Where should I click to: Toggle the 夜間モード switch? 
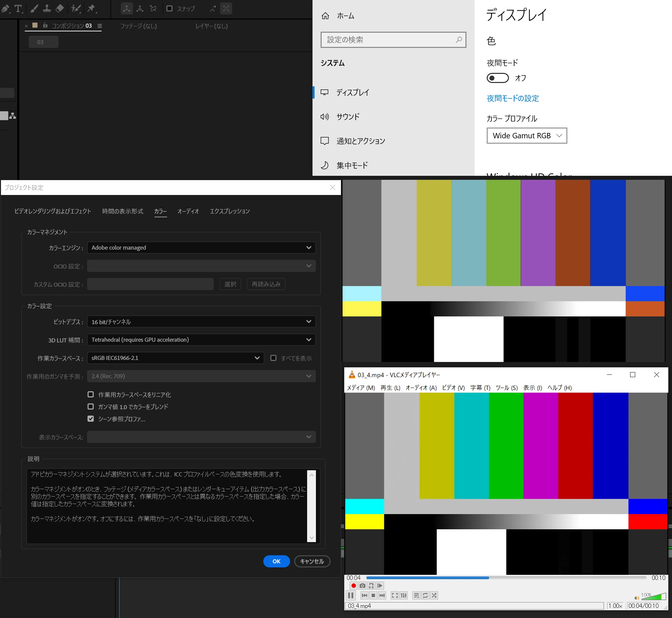click(498, 78)
